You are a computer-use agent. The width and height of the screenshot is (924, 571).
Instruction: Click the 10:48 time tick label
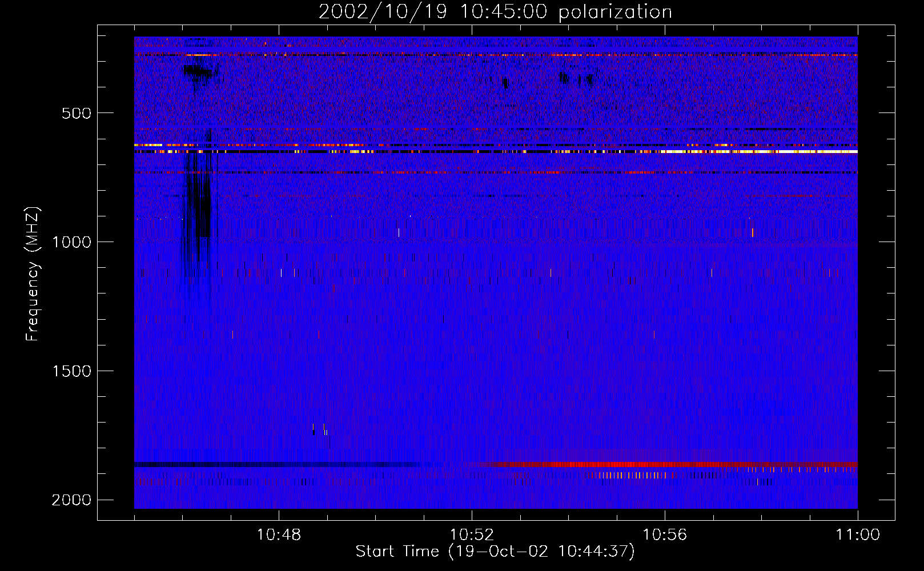(279, 535)
